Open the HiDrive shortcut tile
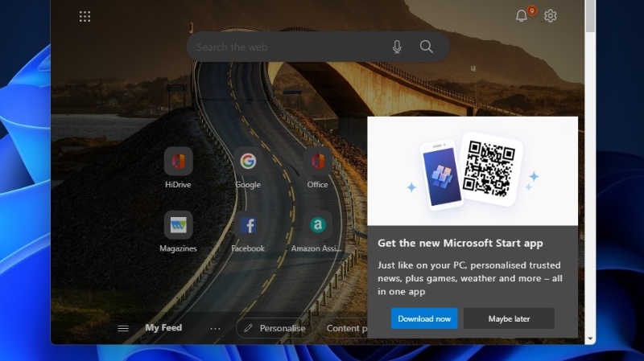The width and height of the screenshot is (644, 361). coord(178,162)
